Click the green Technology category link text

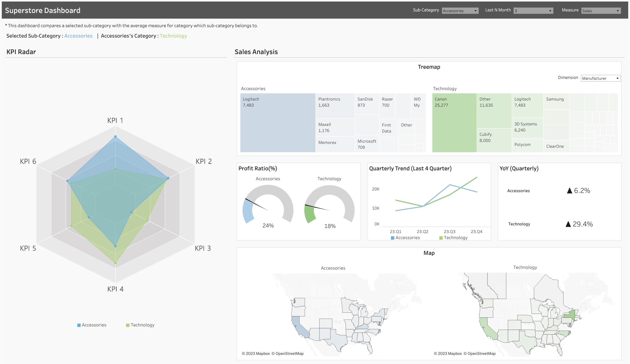click(173, 36)
